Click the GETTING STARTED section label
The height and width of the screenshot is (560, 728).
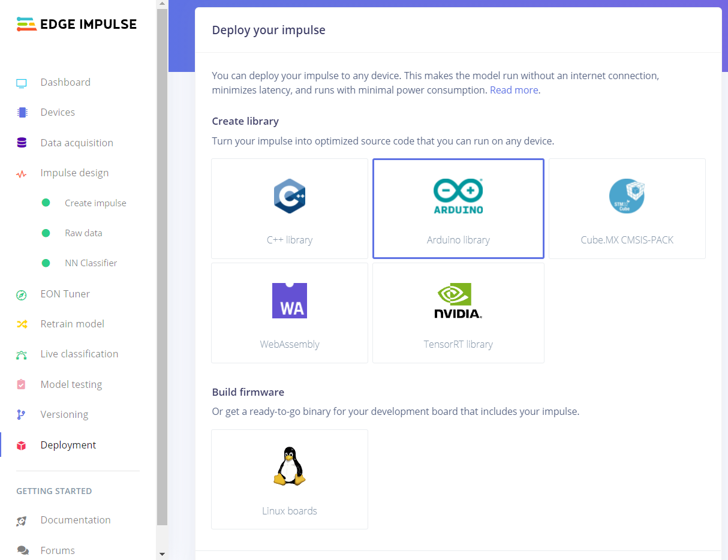pos(54,491)
